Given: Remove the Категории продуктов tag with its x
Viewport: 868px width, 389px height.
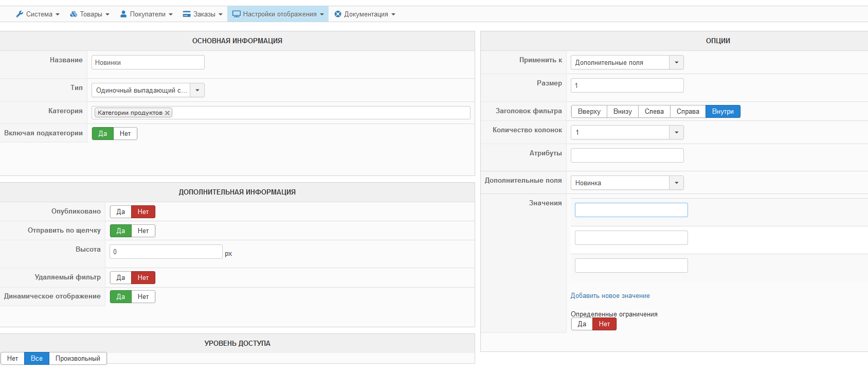Looking at the screenshot, I should (167, 113).
